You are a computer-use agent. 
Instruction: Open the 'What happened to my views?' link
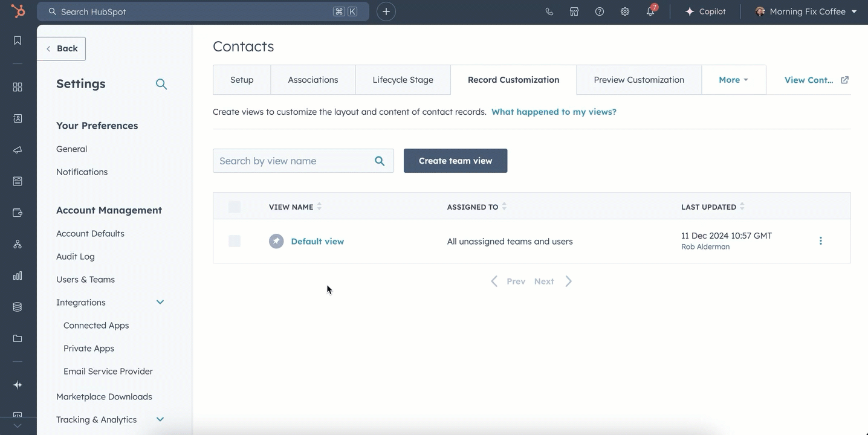click(554, 112)
